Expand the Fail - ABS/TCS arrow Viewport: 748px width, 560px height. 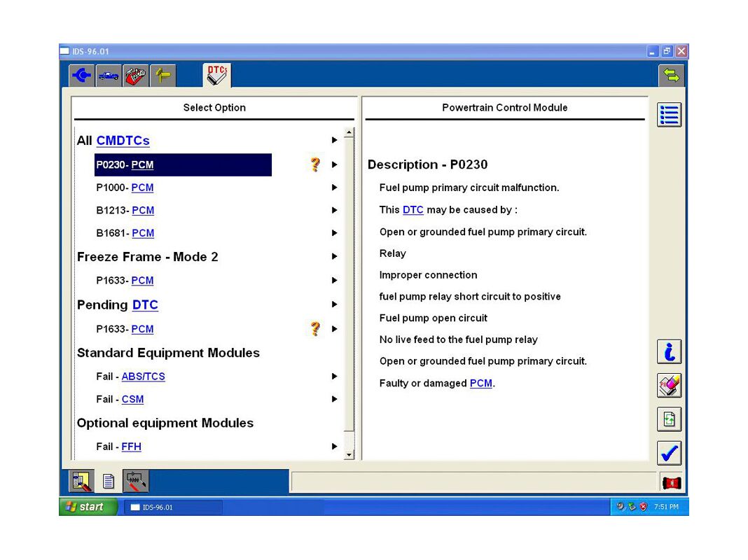point(335,376)
